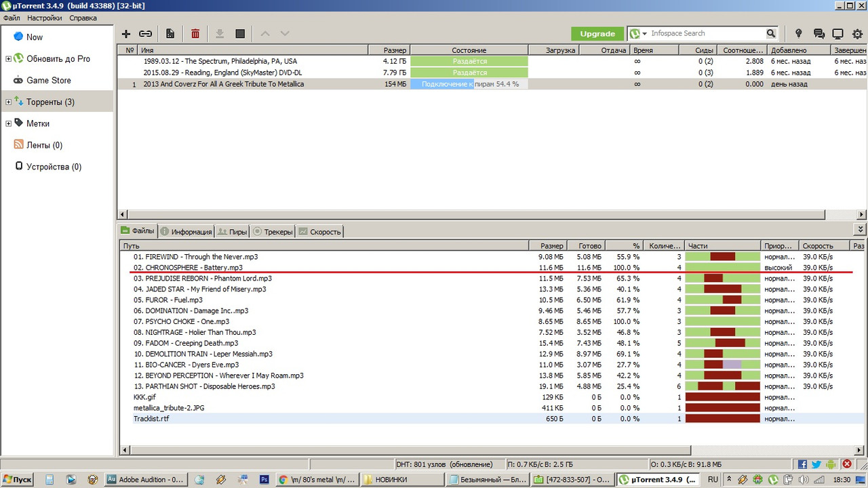868x488 pixels.
Task: Click Android icon in status bar
Action: click(x=830, y=464)
